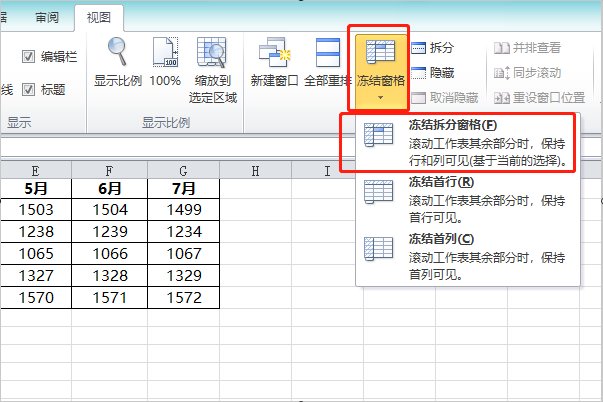603x402 pixels.
Task: Click the 冻结拆分窗格 menu item icon
Action: (x=378, y=135)
